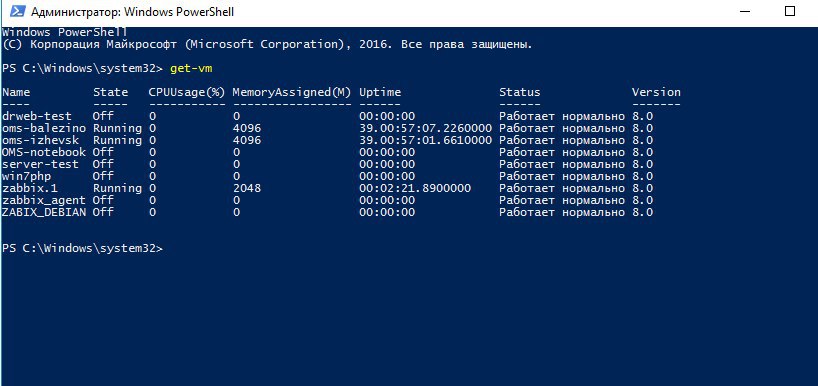818x386 pixels.
Task: Select the 'zabbix_agent' VM name
Action: click(x=44, y=201)
